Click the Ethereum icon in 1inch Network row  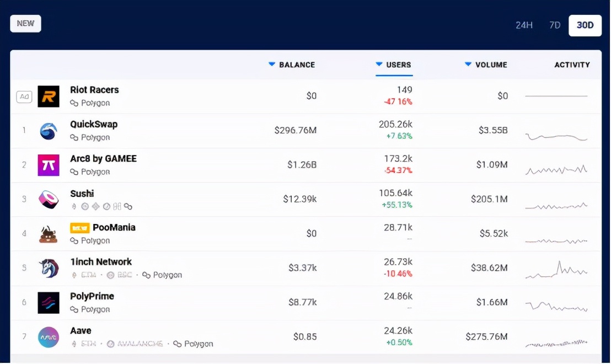coord(74,275)
